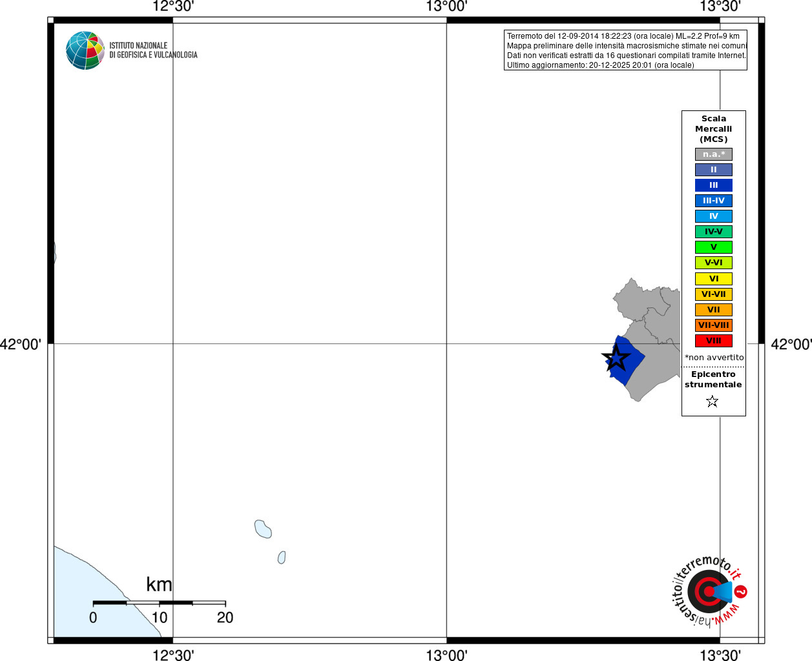The height and width of the screenshot is (661, 812).
Task: Click the 'Ultimo aggiornamento' text line
Action: coord(601,65)
